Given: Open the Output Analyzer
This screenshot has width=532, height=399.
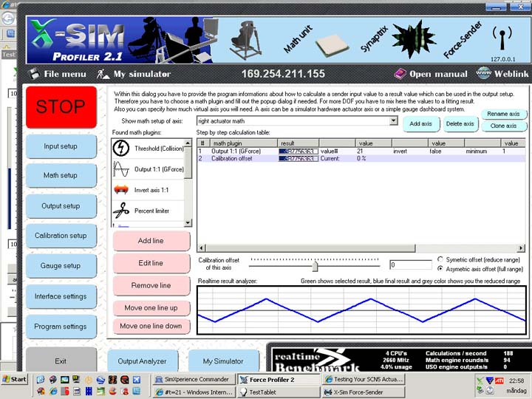Looking at the screenshot, I should [142, 361].
